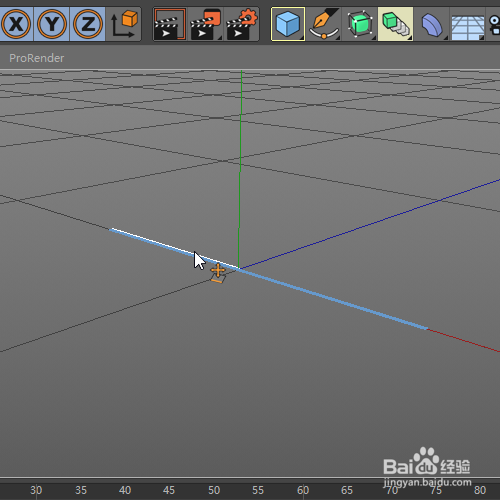Expand Spline Pen tool dropdown arrow
The width and height of the screenshot is (500, 500).
coord(338,38)
